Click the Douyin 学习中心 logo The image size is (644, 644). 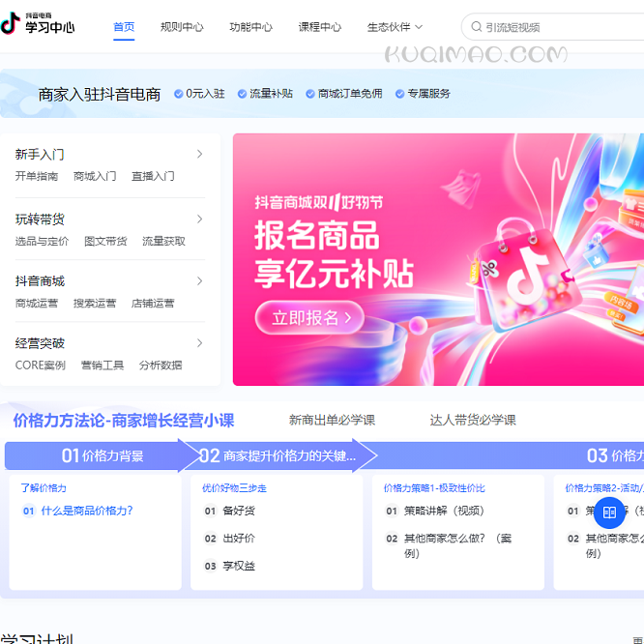click(38, 23)
